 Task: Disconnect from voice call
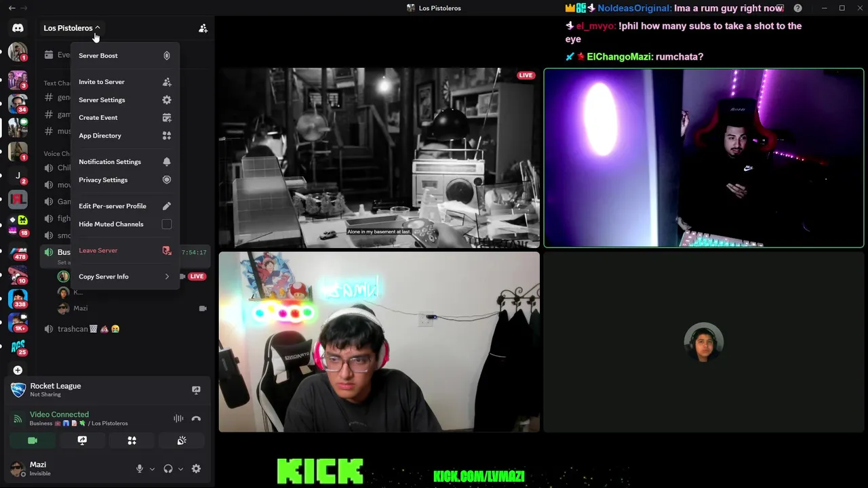pyautogui.click(x=196, y=419)
